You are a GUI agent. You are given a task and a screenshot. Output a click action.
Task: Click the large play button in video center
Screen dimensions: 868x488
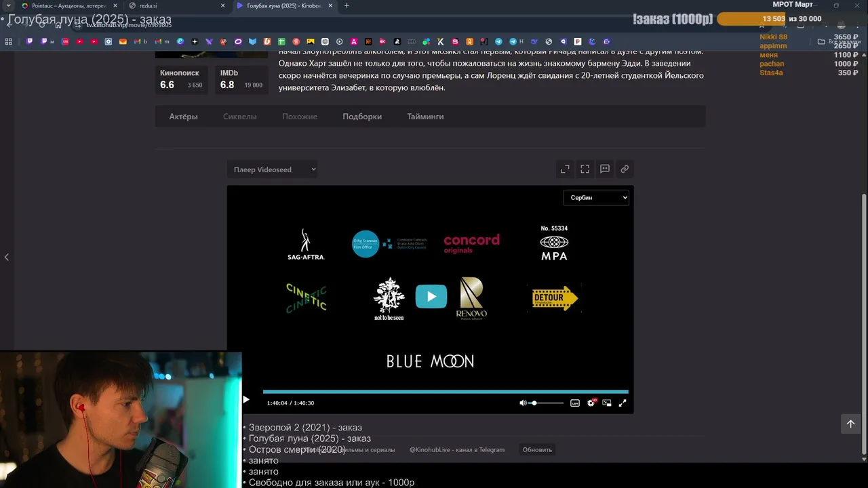tap(431, 296)
